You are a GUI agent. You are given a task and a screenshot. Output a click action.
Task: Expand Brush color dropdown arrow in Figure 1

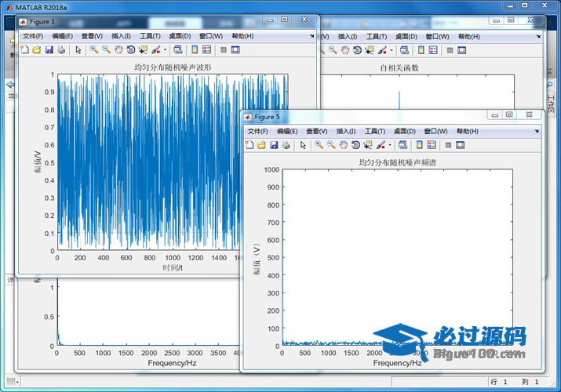tap(165, 50)
